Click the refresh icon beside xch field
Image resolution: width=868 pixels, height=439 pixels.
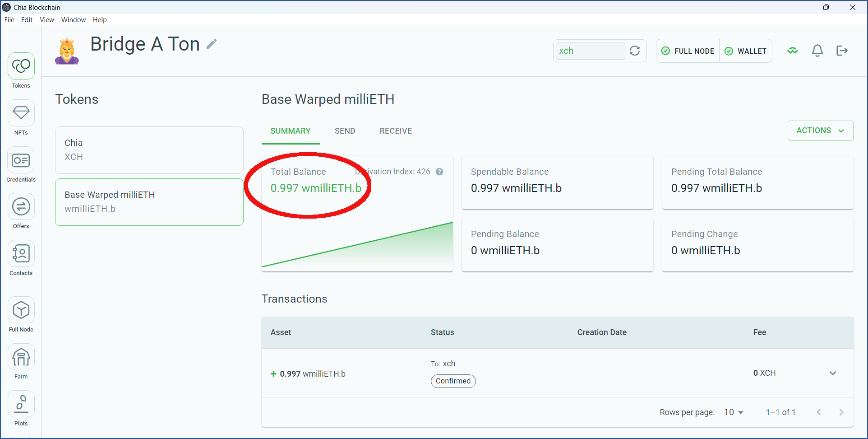[x=635, y=51]
